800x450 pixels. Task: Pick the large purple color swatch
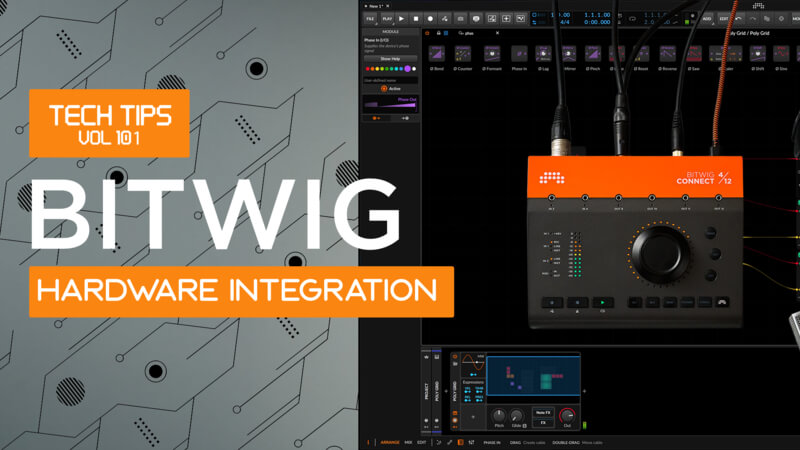pyautogui.click(x=409, y=69)
